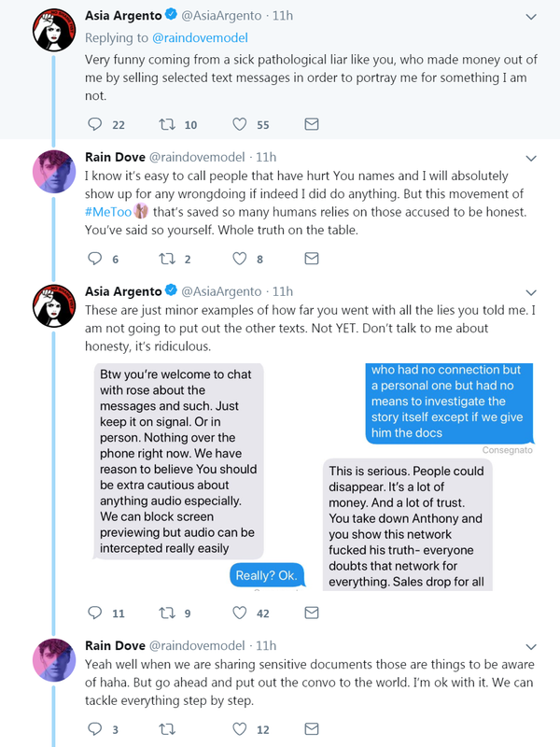The height and width of the screenshot is (747, 560).
Task: Expand the chevron on Rain Dove's #MeToo reply
Action: point(531,159)
